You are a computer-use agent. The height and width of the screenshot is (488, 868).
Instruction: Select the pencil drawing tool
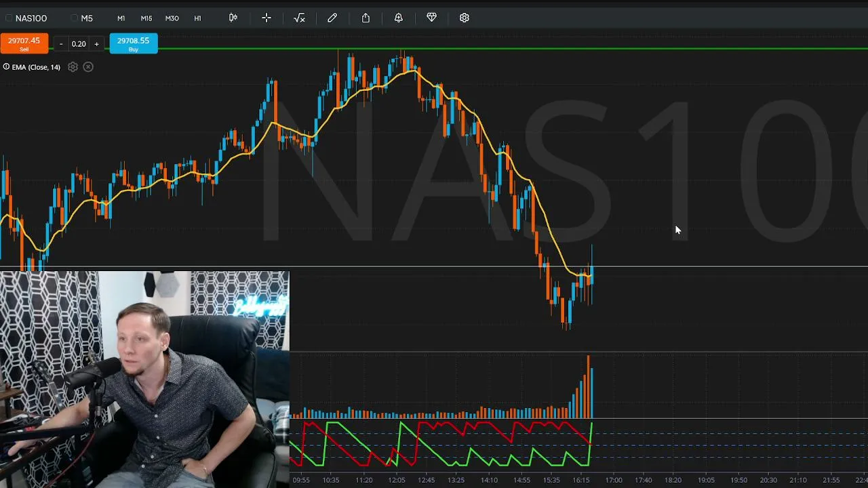pyautogui.click(x=332, y=18)
